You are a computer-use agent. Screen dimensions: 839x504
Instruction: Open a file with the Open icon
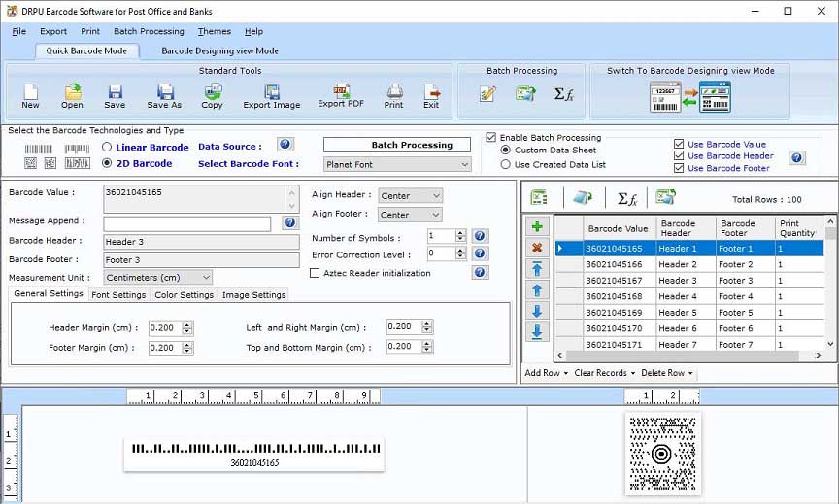click(72, 92)
